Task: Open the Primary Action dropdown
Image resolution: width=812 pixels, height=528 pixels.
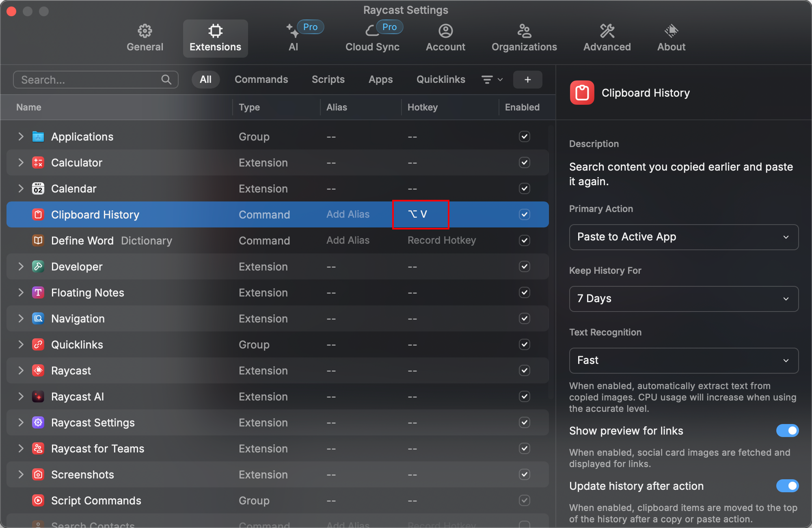Action: (x=683, y=237)
